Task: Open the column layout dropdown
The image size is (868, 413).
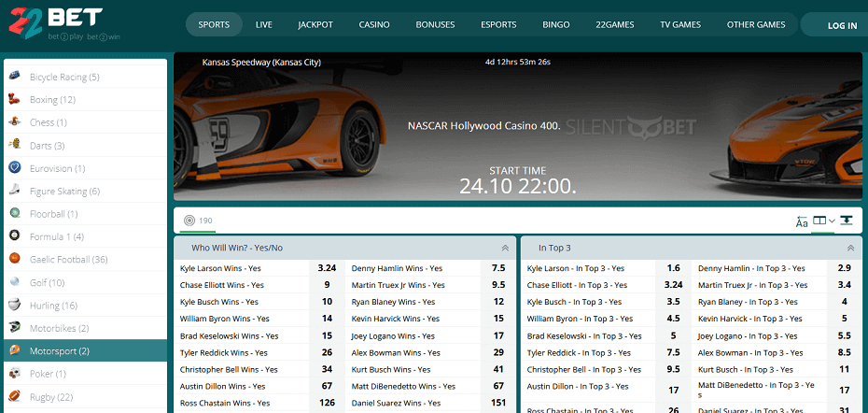Action: click(824, 221)
